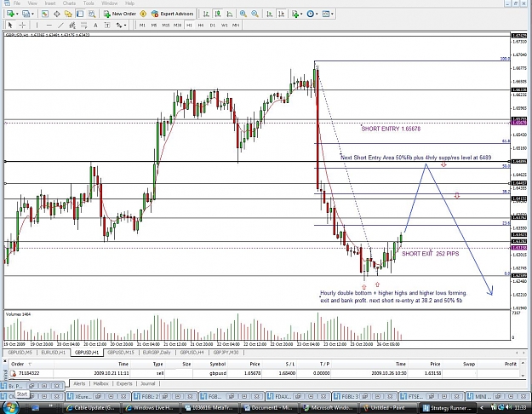Open the Mailbox tab in Terminal
532x414 pixels.
[x=100, y=383]
